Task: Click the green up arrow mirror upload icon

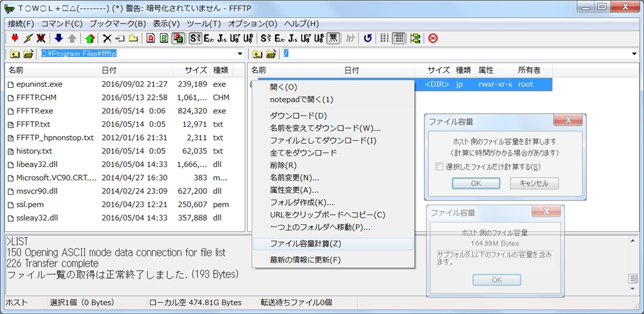Action: [x=90, y=38]
